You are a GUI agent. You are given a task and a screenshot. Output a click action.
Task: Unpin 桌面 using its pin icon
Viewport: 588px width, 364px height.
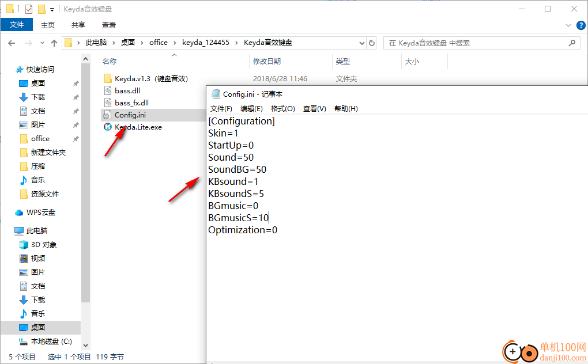[76, 84]
